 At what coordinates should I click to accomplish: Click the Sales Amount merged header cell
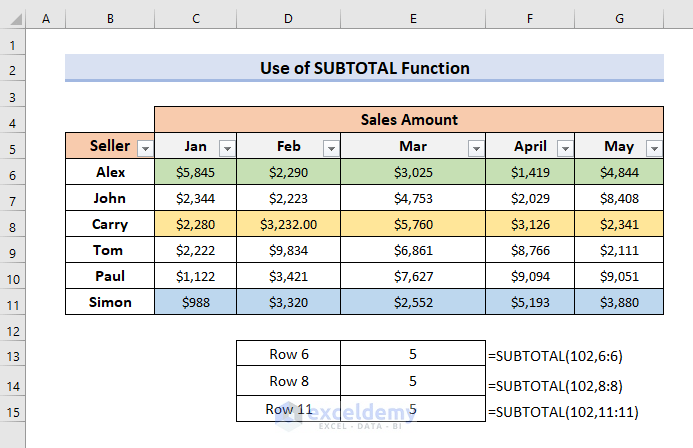point(409,120)
